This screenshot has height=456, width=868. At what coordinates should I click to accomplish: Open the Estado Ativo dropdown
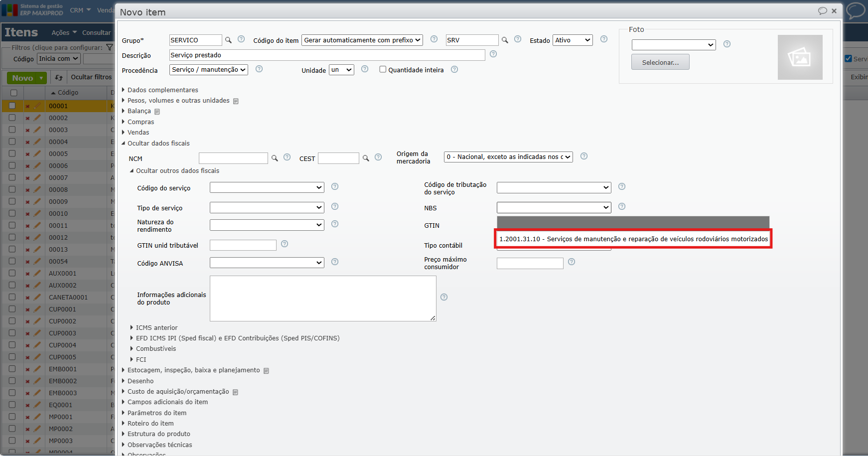pos(573,40)
